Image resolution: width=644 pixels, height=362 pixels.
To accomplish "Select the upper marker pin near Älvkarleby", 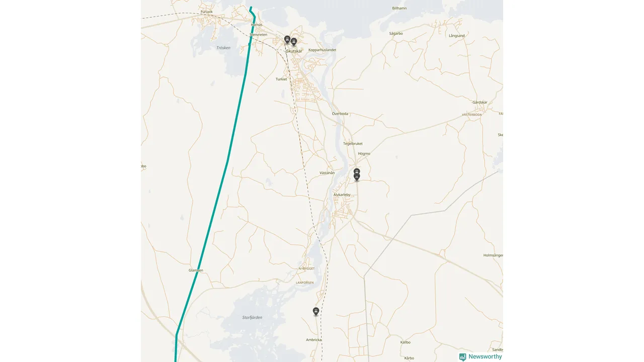I will (357, 171).
